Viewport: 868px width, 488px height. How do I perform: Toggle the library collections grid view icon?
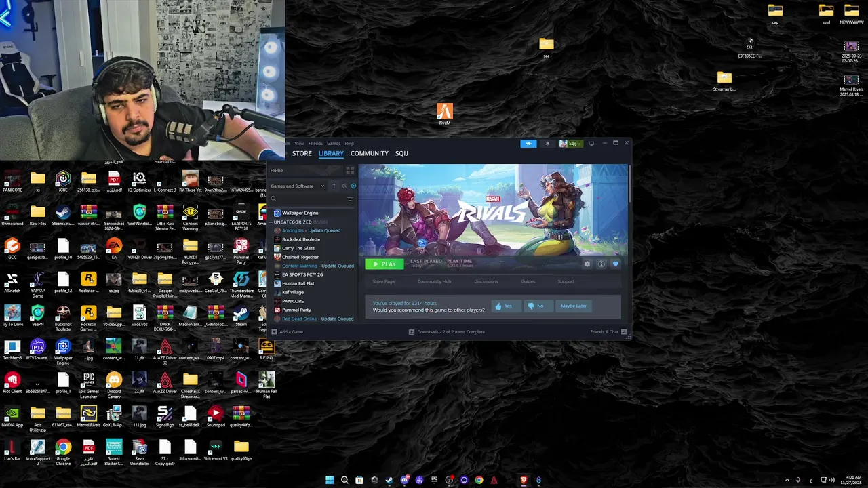[350, 170]
